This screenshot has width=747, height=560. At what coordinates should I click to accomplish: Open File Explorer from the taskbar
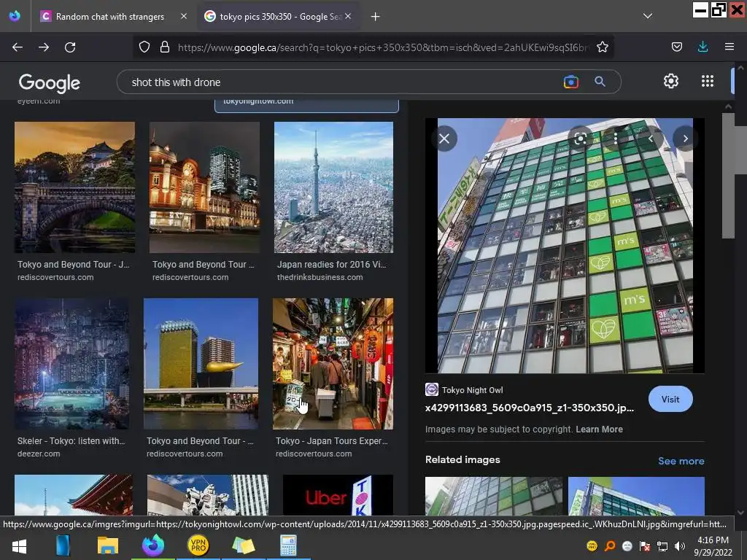point(108,545)
